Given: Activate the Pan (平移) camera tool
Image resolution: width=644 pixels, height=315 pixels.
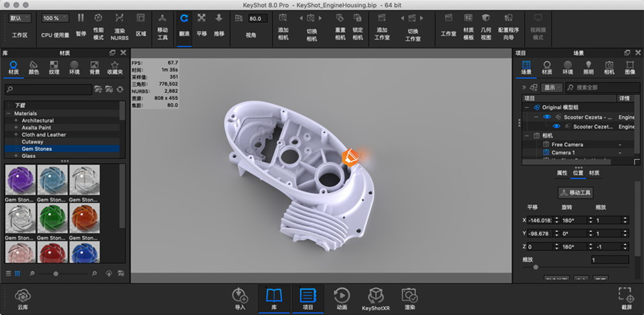Looking at the screenshot, I should 202,19.
